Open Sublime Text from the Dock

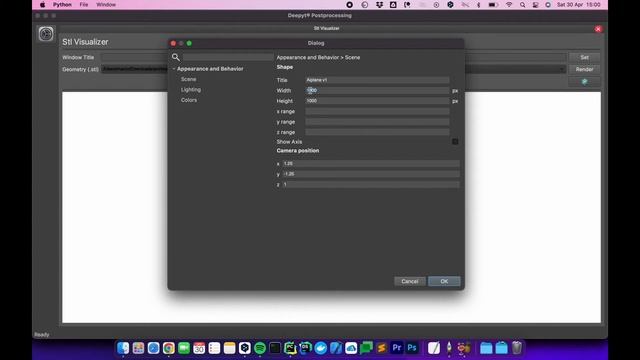pyautogui.click(x=381, y=348)
